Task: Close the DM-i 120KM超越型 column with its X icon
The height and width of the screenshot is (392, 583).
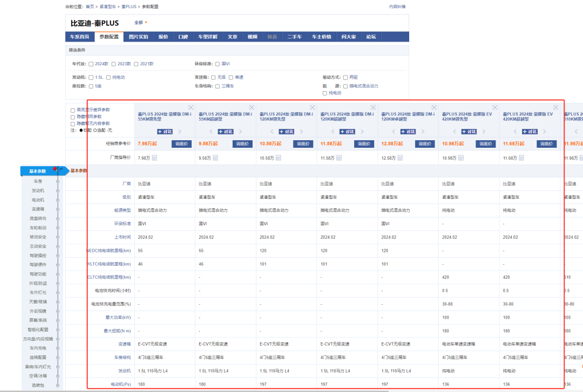Action: click(x=374, y=107)
